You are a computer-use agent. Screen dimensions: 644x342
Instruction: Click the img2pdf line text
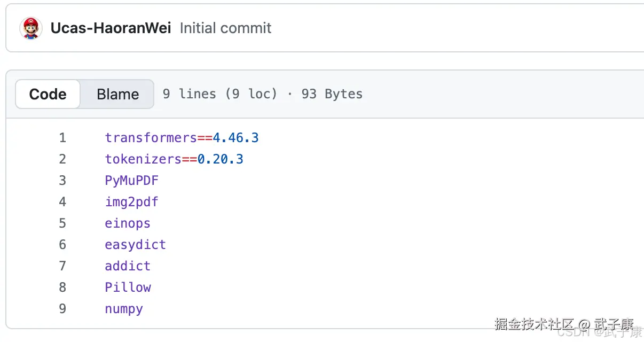pos(131,202)
